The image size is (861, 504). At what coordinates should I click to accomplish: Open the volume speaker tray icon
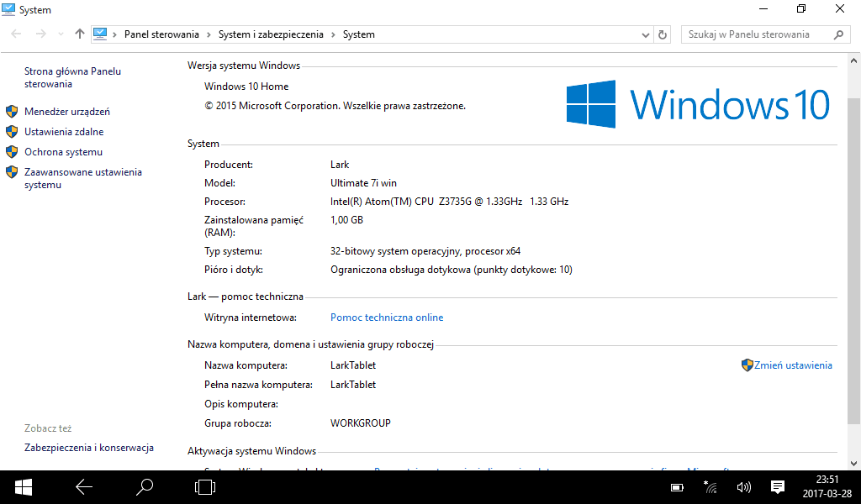coord(743,487)
